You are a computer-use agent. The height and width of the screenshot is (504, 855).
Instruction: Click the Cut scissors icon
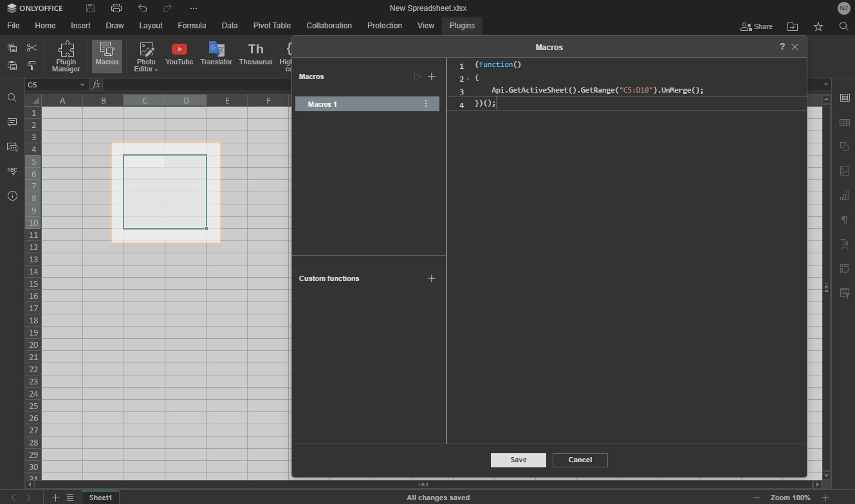tap(32, 48)
